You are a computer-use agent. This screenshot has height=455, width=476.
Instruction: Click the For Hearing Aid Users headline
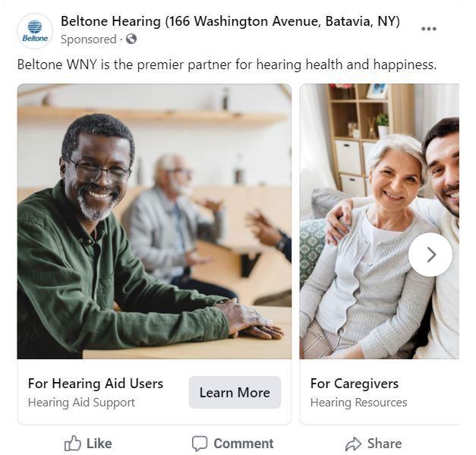click(x=96, y=384)
